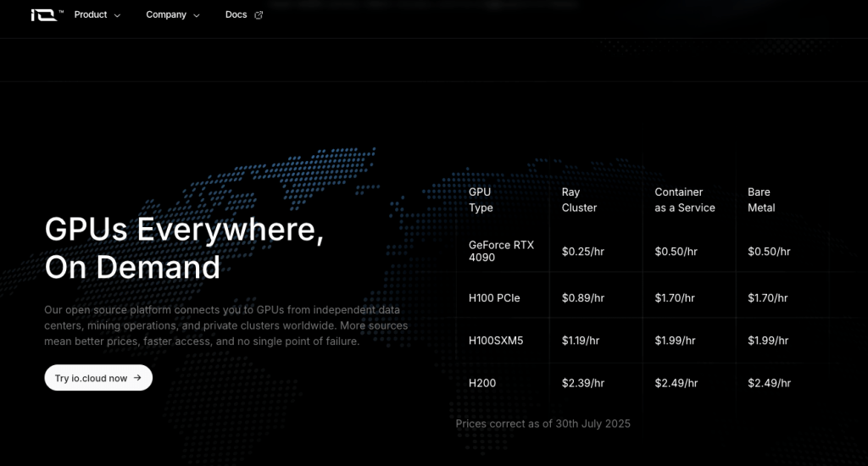868x466 pixels.
Task: Click GeForce RTX 4090 Bare Metal $0.50/hr
Action: pos(769,252)
